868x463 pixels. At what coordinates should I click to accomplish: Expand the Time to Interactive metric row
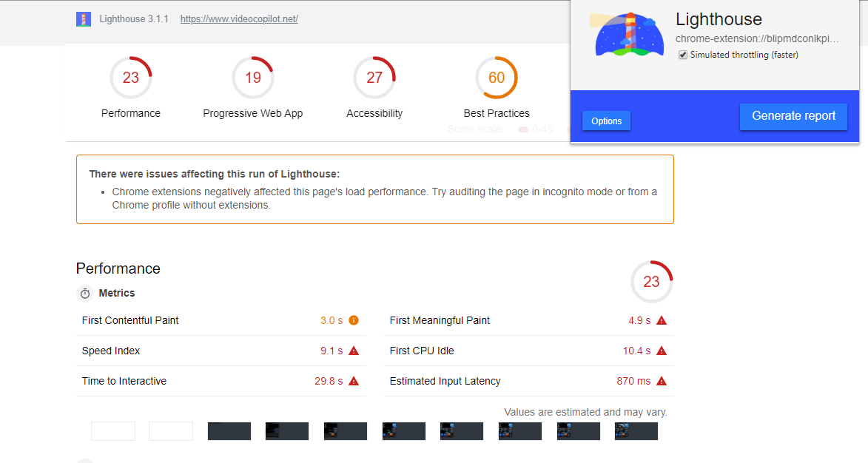click(221, 381)
